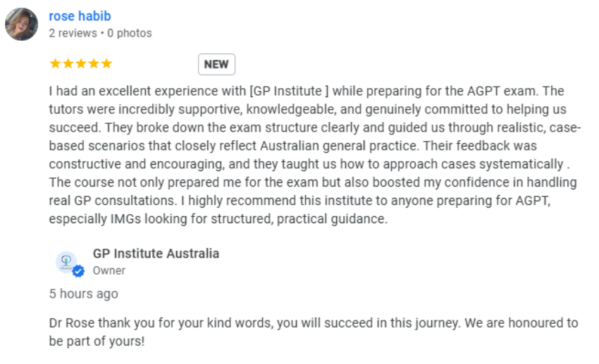The image size is (599, 364).
Task: Click the "5 hours ago" reply timestamp
Action: (84, 294)
